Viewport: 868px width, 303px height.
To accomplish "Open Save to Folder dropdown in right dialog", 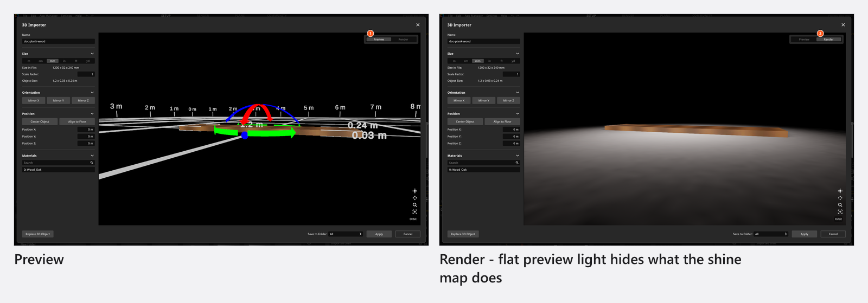I will click(x=770, y=234).
